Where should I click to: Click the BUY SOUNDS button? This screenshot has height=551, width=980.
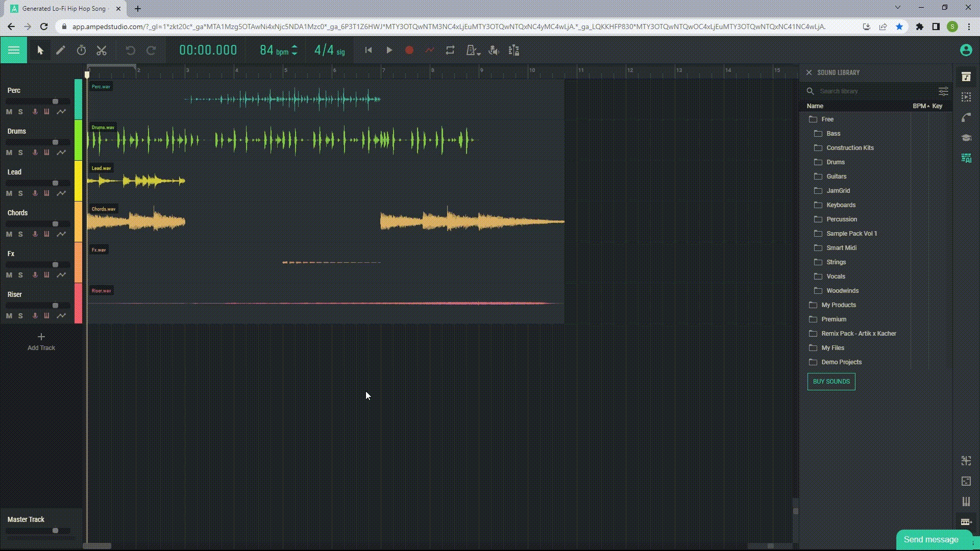[831, 382]
